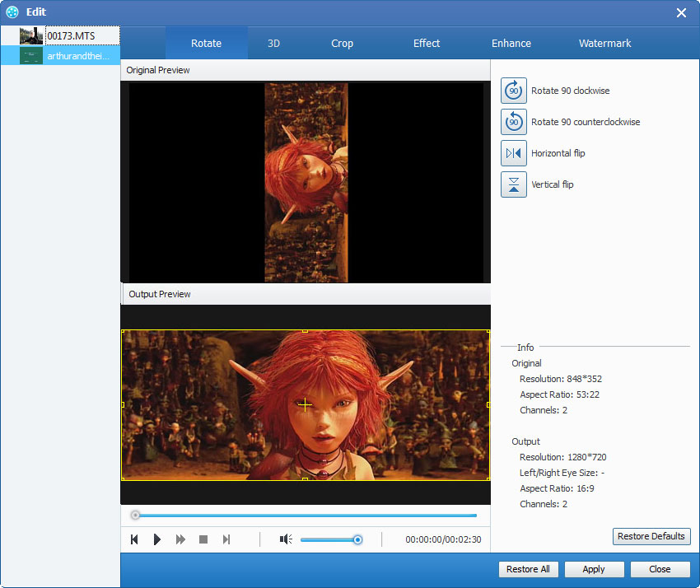Click the playback progress slider handle
The height and width of the screenshot is (588, 700).
[x=135, y=516]
